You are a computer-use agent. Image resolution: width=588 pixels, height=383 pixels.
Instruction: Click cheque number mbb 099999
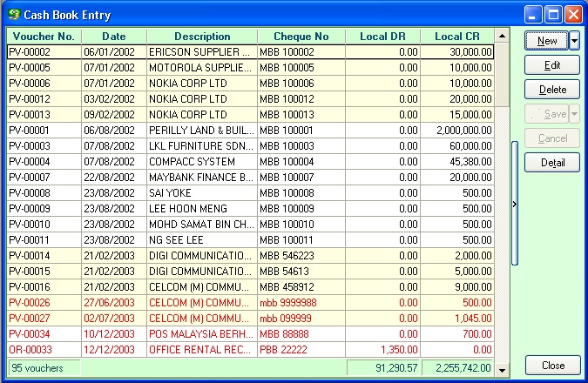click(301, 319)
